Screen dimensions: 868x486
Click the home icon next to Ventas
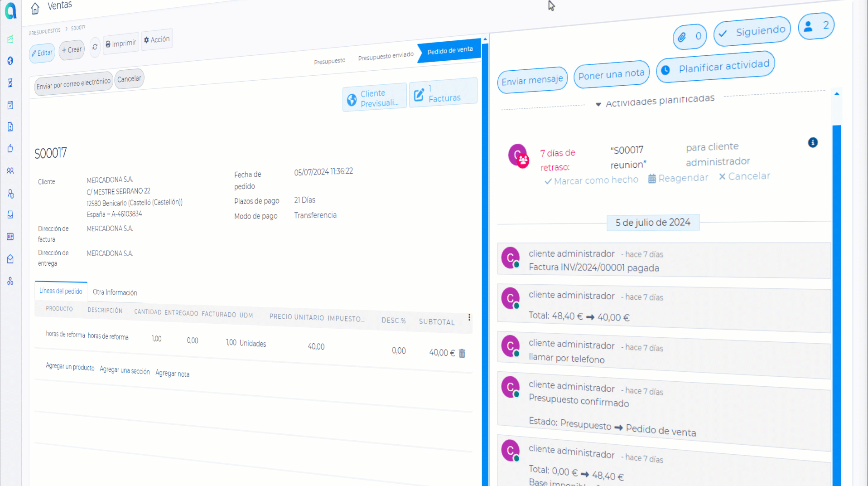point(35,8)
